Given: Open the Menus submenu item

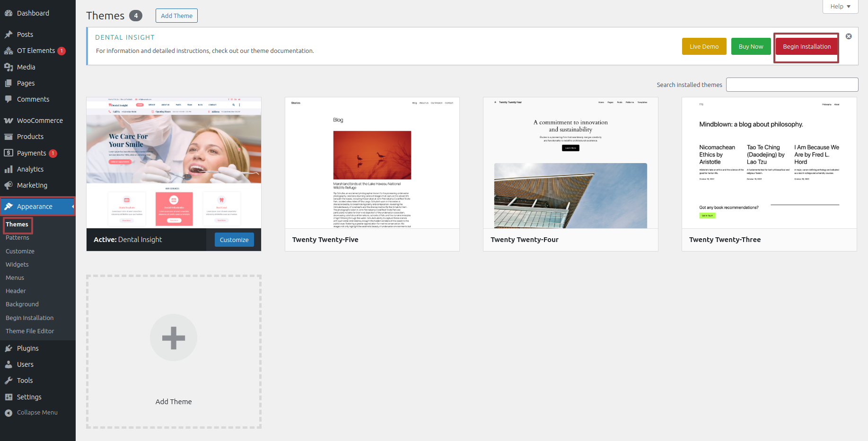Looking at the screenshot, I should pos(15,278).
